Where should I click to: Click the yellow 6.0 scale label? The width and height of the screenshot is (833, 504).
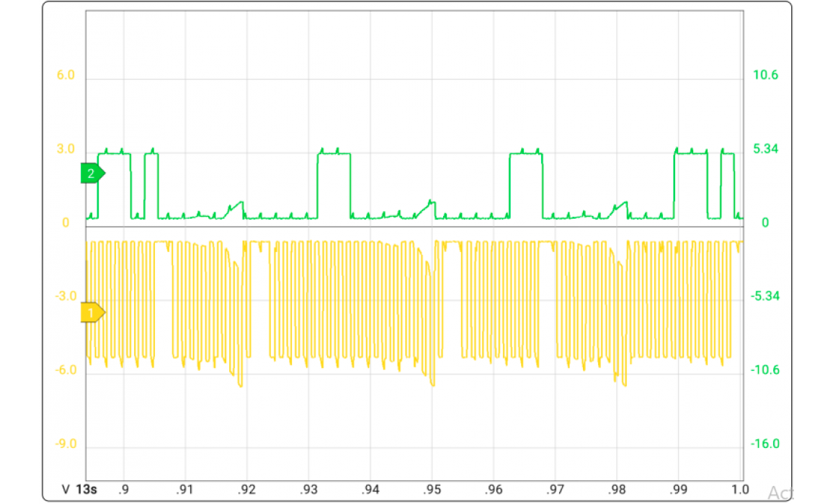pyautogui.click(x=66, y=76)
